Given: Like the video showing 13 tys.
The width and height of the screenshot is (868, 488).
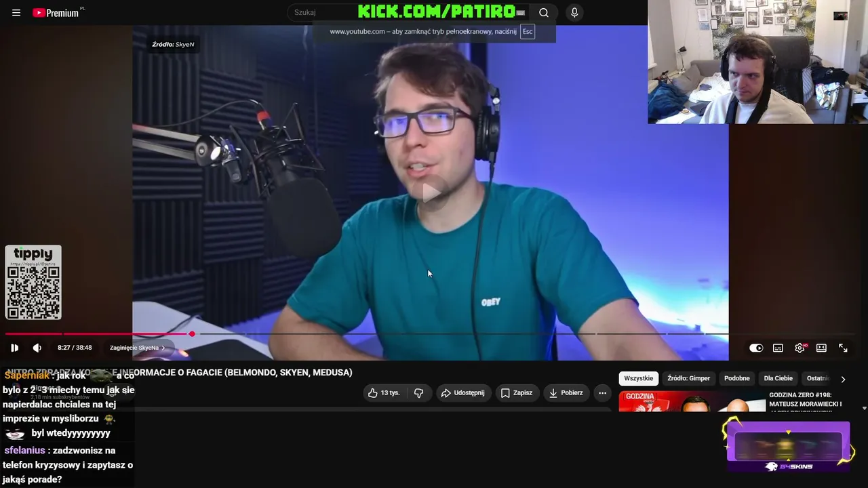Looking at the screenshot, I should 384,393.
